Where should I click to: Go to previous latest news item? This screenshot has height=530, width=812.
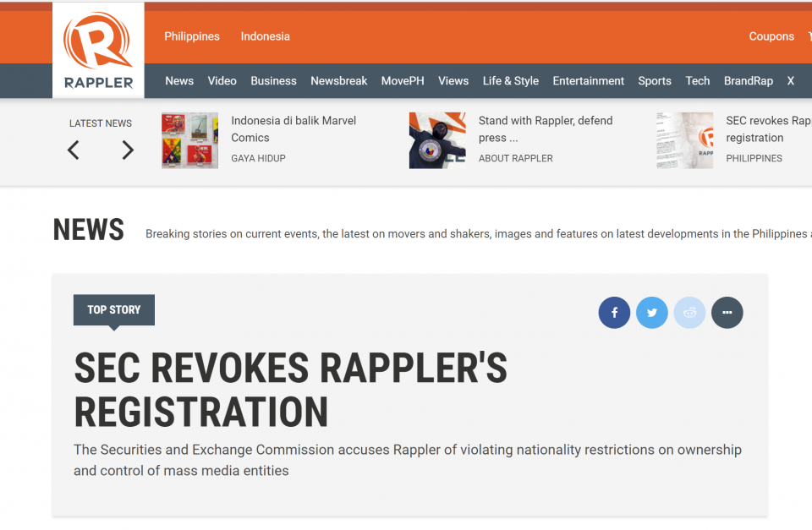tap(74, 150)
